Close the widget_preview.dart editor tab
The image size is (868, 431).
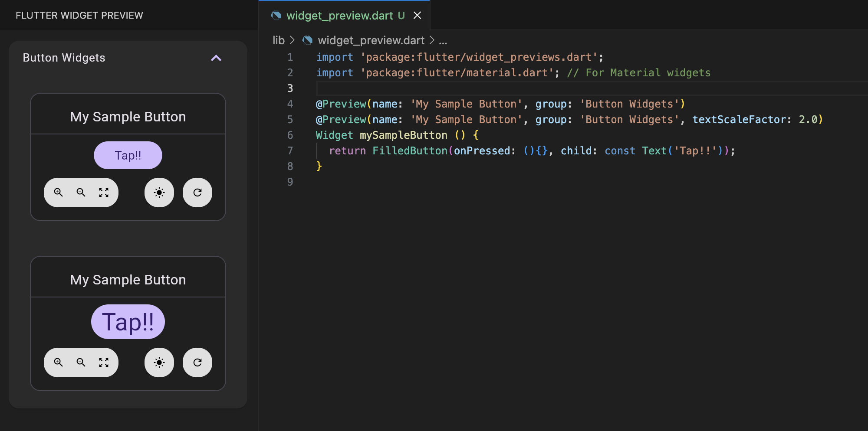click(x=417, y=16)
